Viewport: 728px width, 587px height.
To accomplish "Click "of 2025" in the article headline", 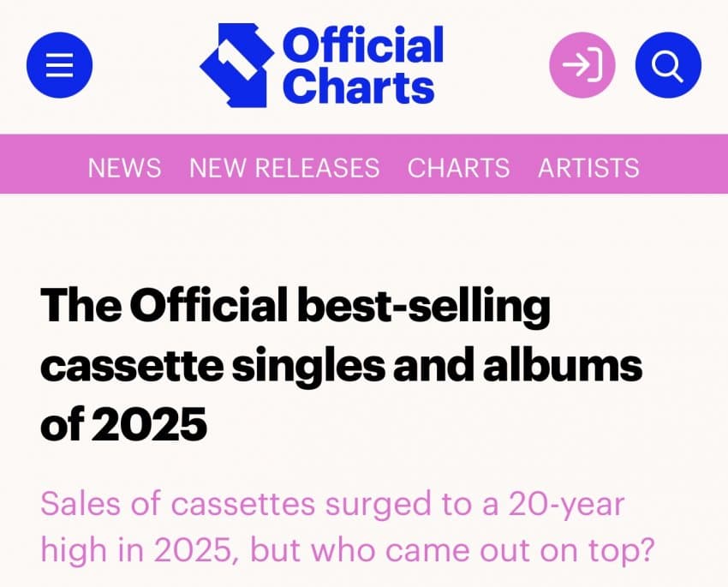I will click(123, 424).
